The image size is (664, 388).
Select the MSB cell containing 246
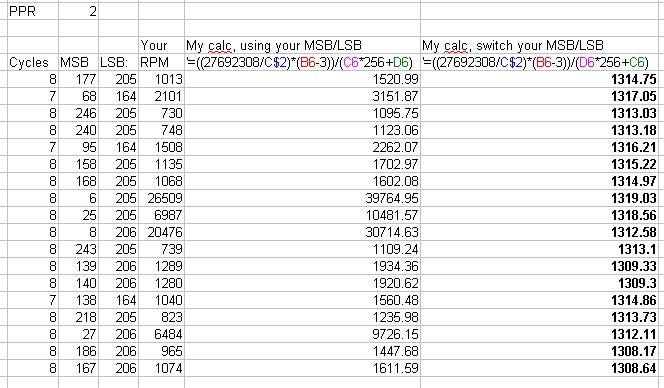coord(78,113)
